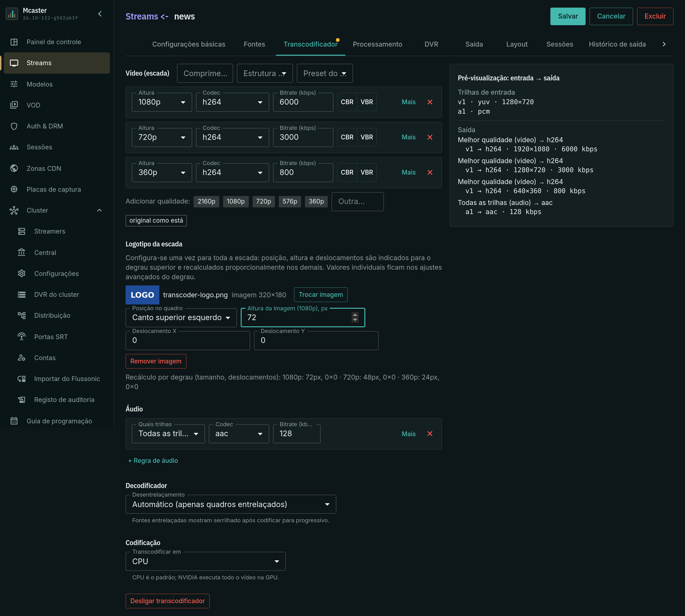Select VBR for the 360p row
Viewport: 685px width, 616px height.
tap(367, 172)
